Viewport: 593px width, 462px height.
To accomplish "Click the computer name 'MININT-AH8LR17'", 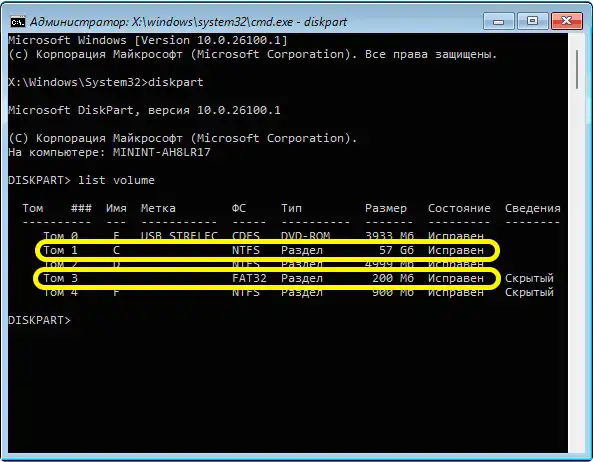I will point(161,152).
